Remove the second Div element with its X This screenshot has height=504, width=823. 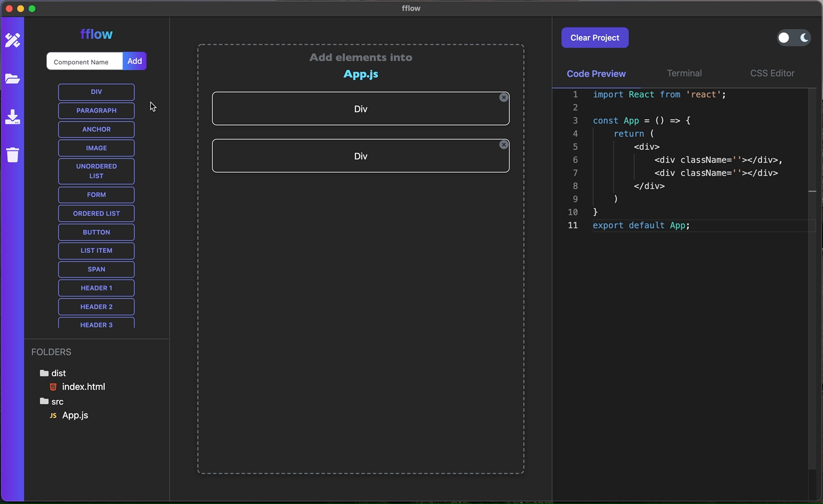(x=504, y=145)
